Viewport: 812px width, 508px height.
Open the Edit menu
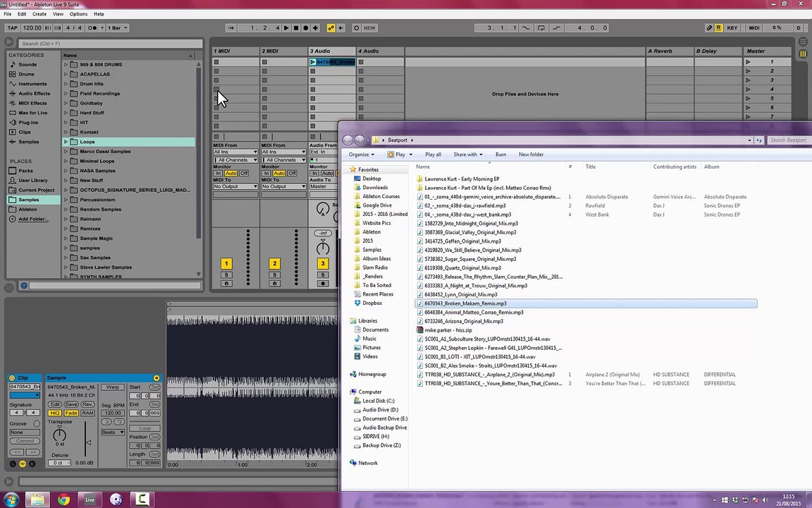(22, 14)
